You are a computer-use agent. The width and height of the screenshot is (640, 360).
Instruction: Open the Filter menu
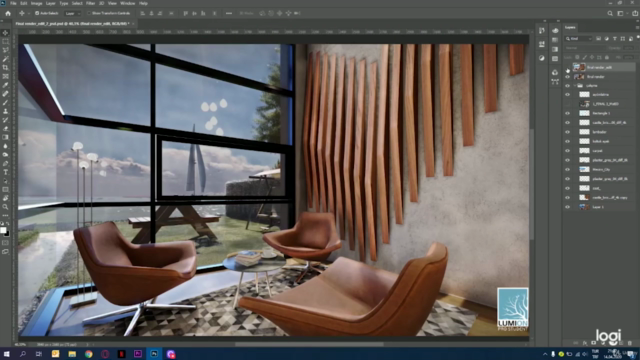(91, 3)
